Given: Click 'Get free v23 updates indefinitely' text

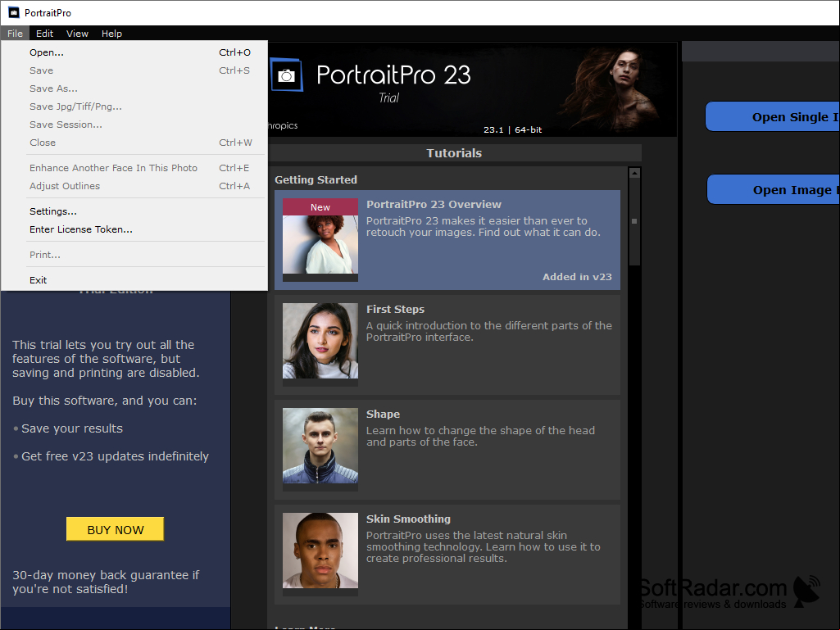Looking at the screenshot, I should 116,456.
